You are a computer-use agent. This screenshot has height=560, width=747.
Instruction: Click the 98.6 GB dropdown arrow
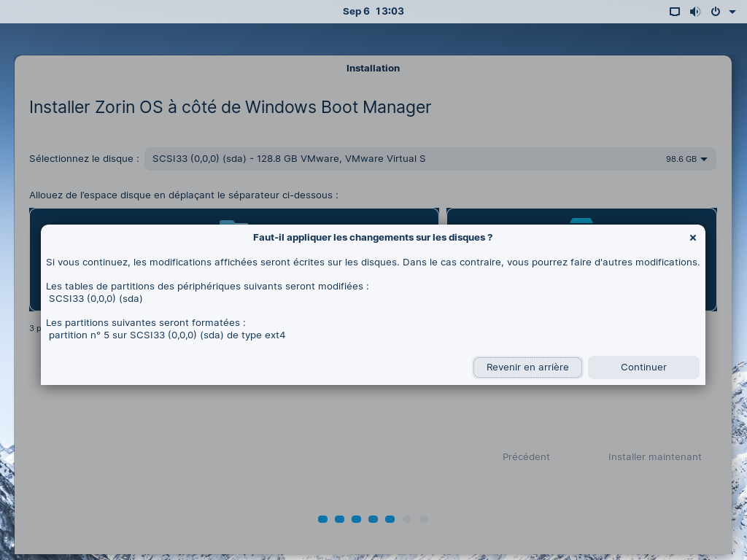click(x=704, y=159)
